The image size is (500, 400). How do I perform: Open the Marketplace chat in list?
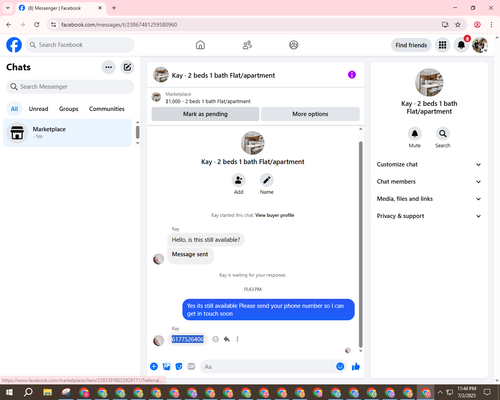click(x=67, y=133)
